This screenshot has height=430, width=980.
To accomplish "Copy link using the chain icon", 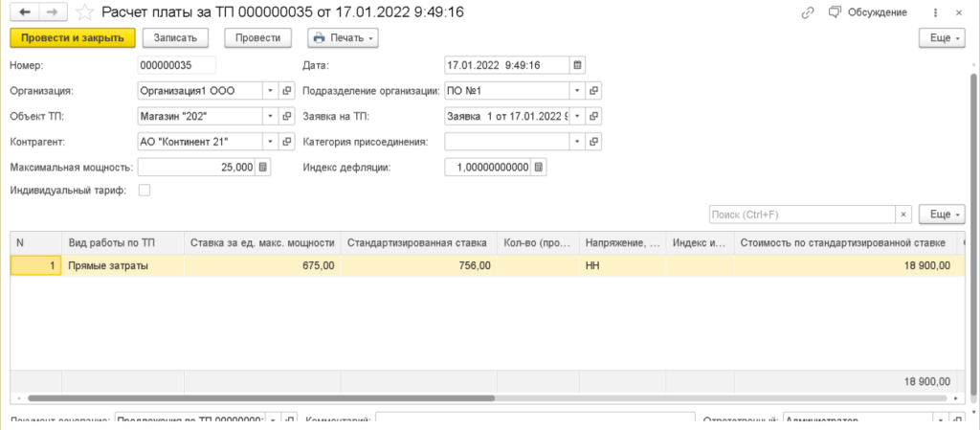I will pos(807,12).
